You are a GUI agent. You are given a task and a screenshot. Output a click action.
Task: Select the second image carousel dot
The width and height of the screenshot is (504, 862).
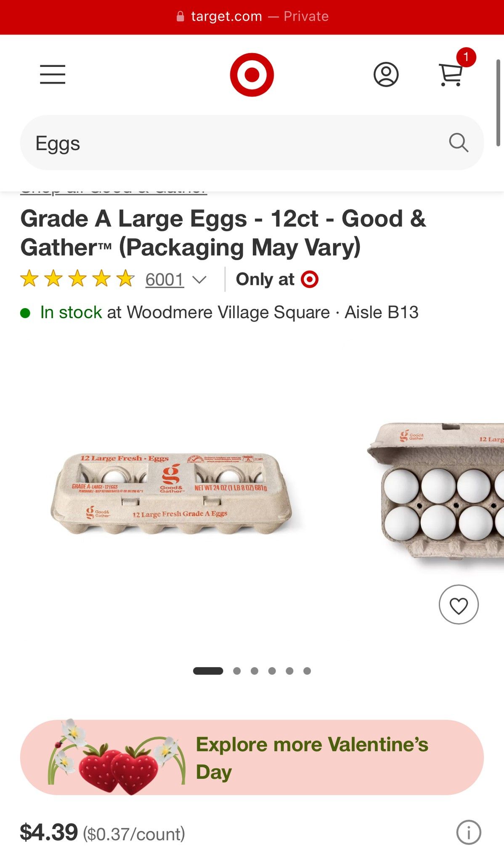[x=237, y=671]
